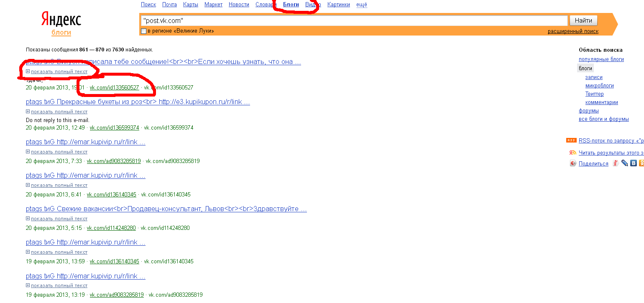644x303 pixels.
Task: Open the underlined vk.com/id114248280 link
Action: pos(111,228)
